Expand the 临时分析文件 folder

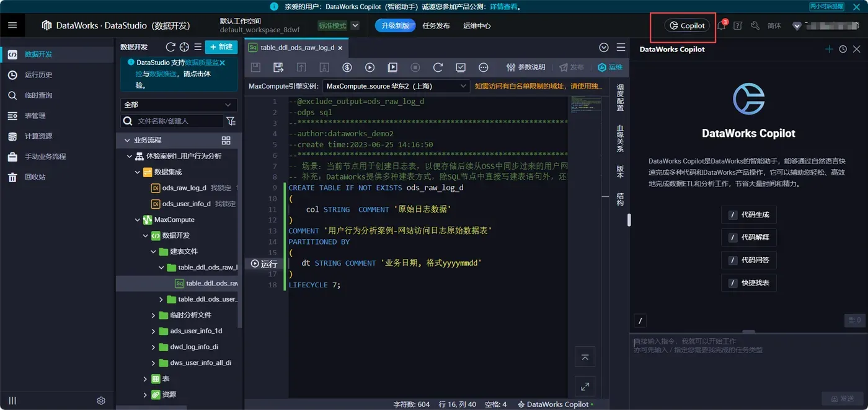[x=154, y=315]
